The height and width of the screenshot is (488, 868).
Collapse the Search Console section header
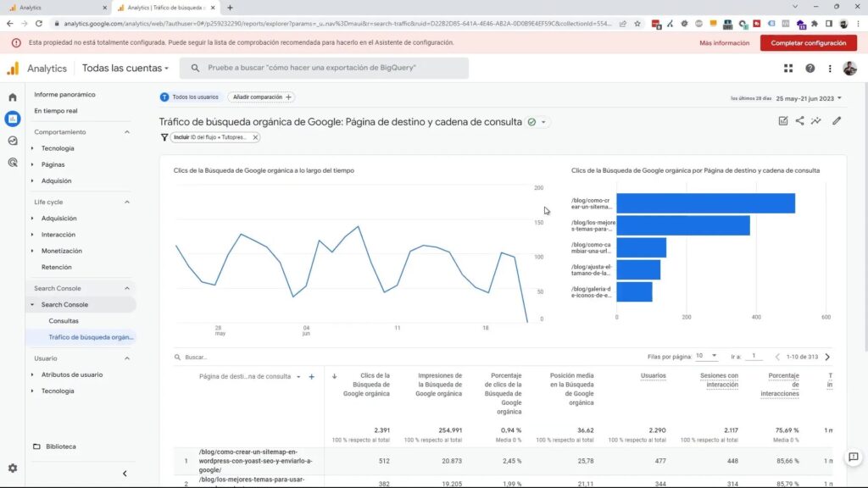click(127, 288)
